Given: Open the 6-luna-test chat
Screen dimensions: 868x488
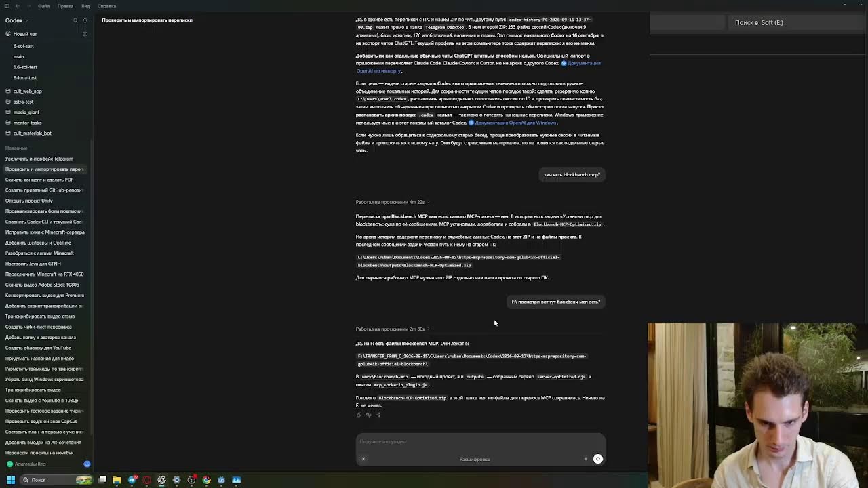Looking at the screenshot, I should pyautogui.click(x=25, y=78).
